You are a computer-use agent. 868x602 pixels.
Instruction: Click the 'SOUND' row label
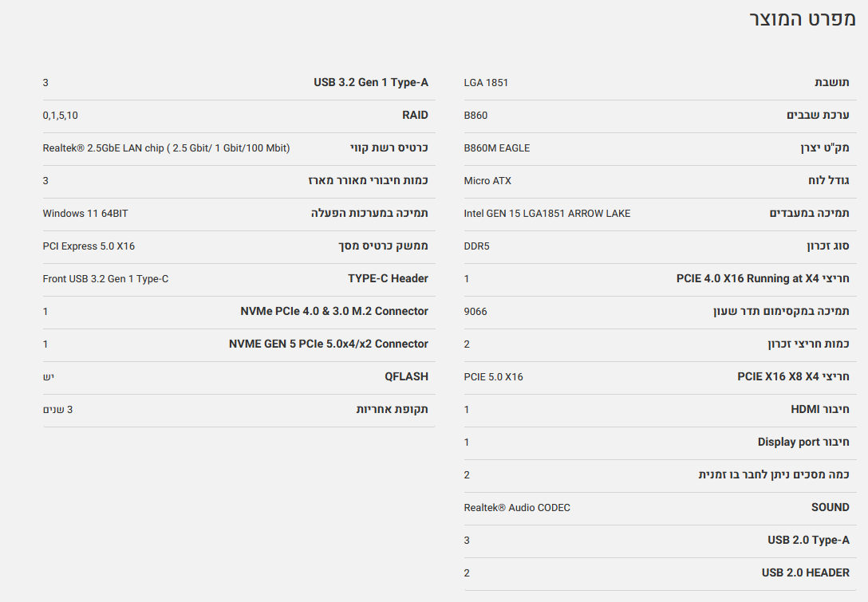[x=830, y=508]
